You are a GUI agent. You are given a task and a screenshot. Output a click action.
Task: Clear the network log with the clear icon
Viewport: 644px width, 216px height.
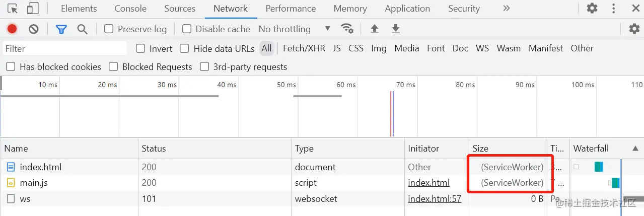34,29
